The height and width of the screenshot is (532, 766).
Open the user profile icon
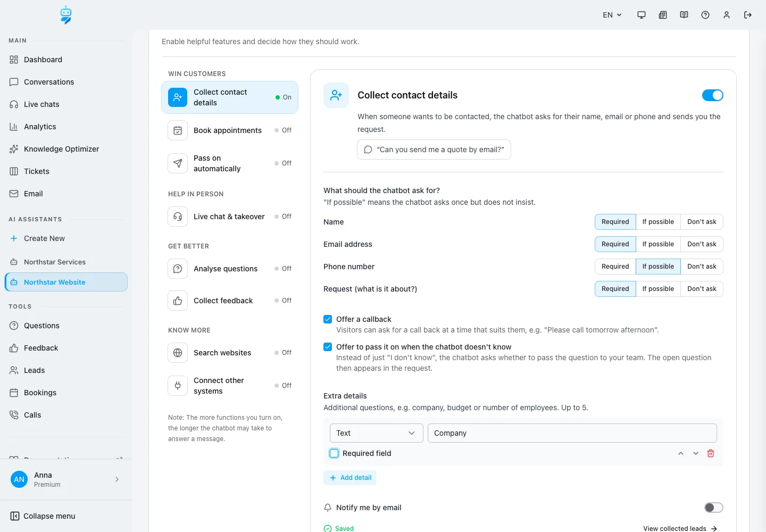coord(727,15)
